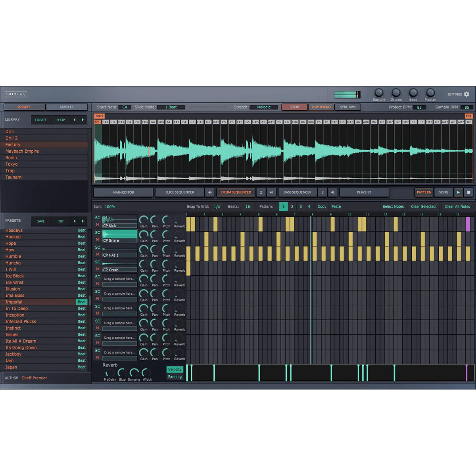The image size is (476, 476).
Task: Toggle SC on the CP Kick track
Action: click(x=98, y=218)
